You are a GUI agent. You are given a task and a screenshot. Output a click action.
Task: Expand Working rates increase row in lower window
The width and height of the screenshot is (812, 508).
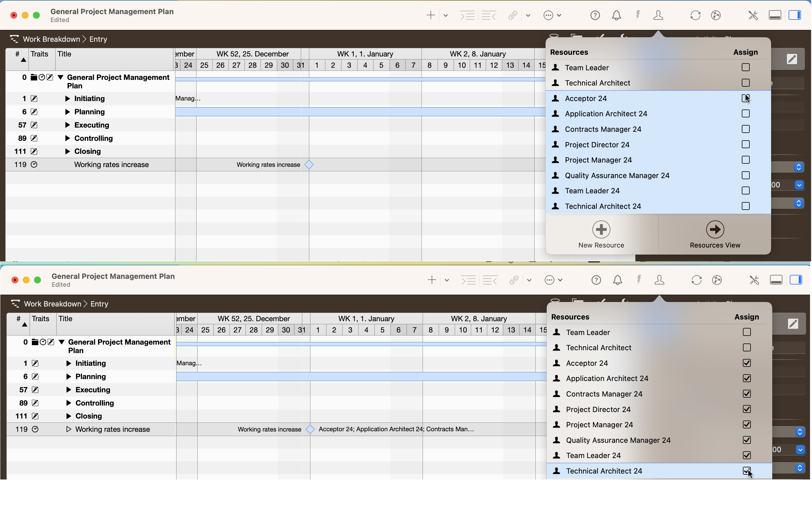69,429
